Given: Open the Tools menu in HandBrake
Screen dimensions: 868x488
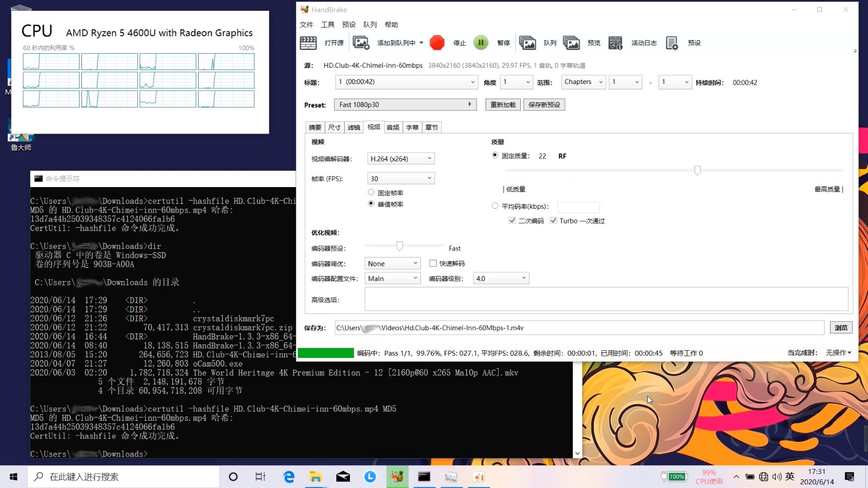Looking at the screenshot, I should click(328, 25).
